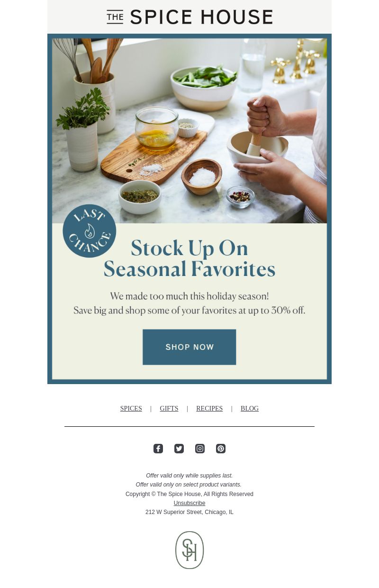The width and height of the screenshot is (379, 588).
Task: Click the Copyright The Spice House line
Action: coord(189,494)
